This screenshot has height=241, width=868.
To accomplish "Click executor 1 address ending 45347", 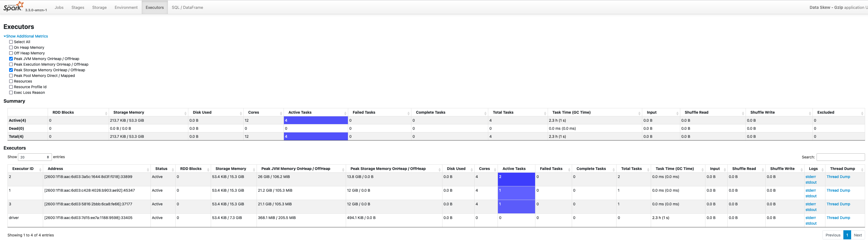I will [90, 190].
